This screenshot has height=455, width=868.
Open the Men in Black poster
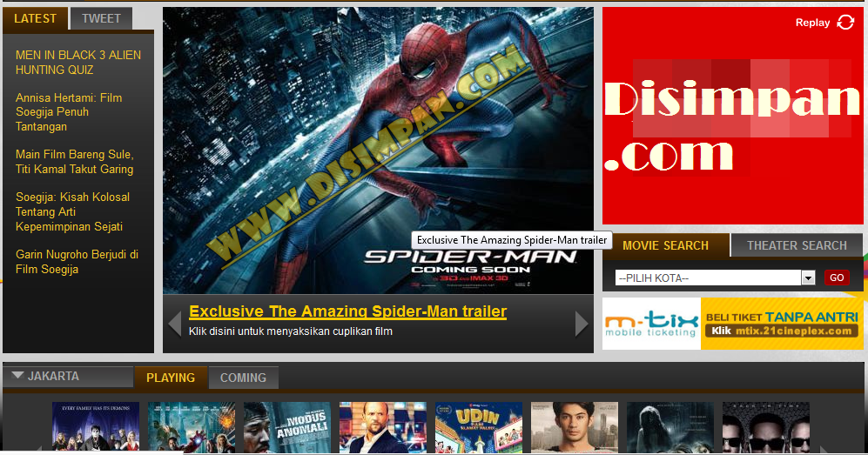[x=766, y=427]
